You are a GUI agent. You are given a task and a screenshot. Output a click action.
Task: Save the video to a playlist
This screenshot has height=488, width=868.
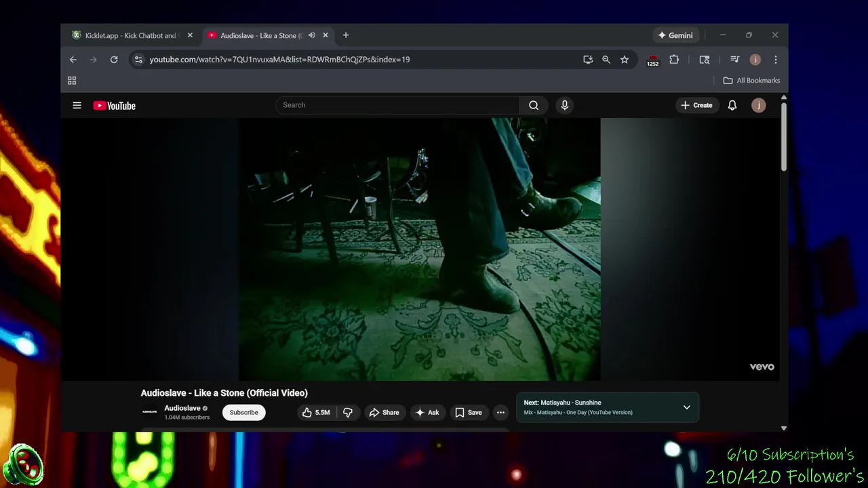tap(469, 412)
